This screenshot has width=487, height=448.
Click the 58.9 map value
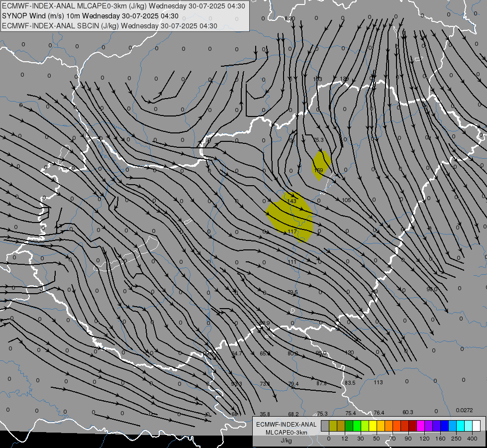tap(264, 323)
